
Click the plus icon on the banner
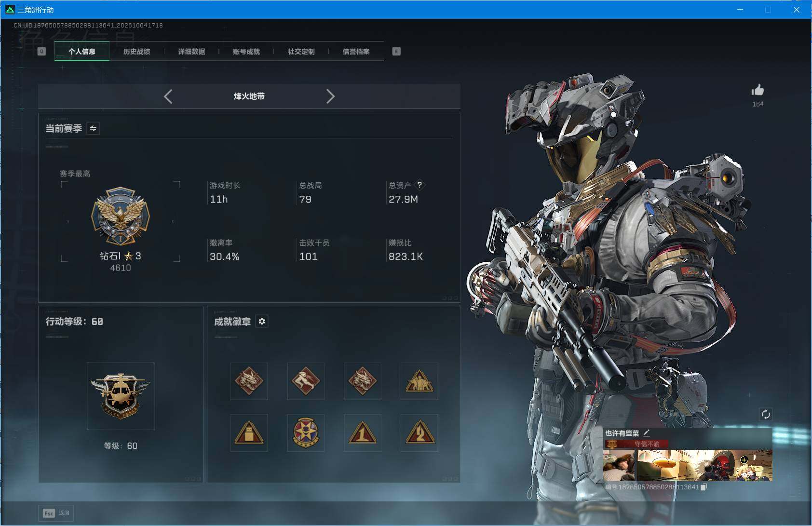pos(744,460)
